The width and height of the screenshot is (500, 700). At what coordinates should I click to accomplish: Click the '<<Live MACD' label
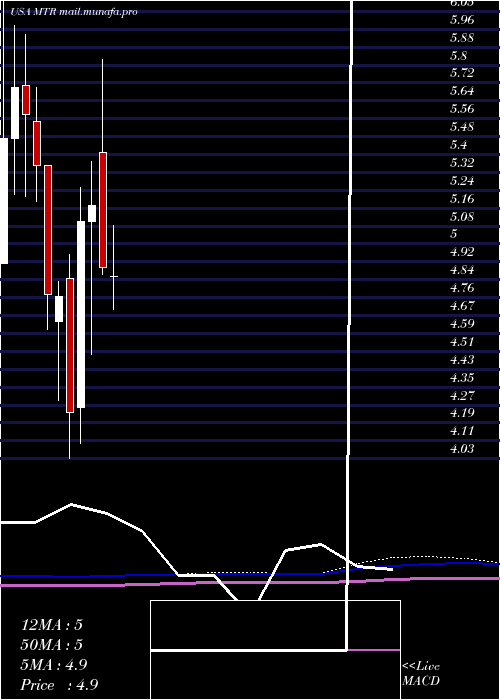pyautogui.click(x=421, y=674)
